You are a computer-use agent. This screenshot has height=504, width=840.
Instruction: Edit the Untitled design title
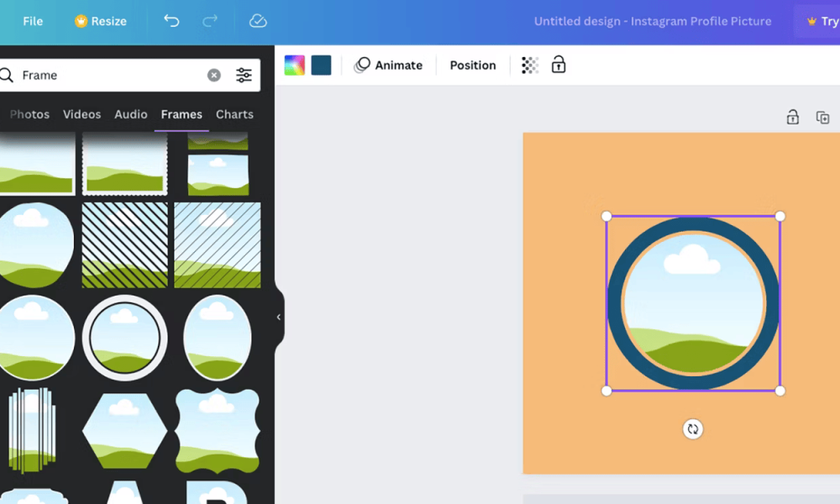coord(653,22)
